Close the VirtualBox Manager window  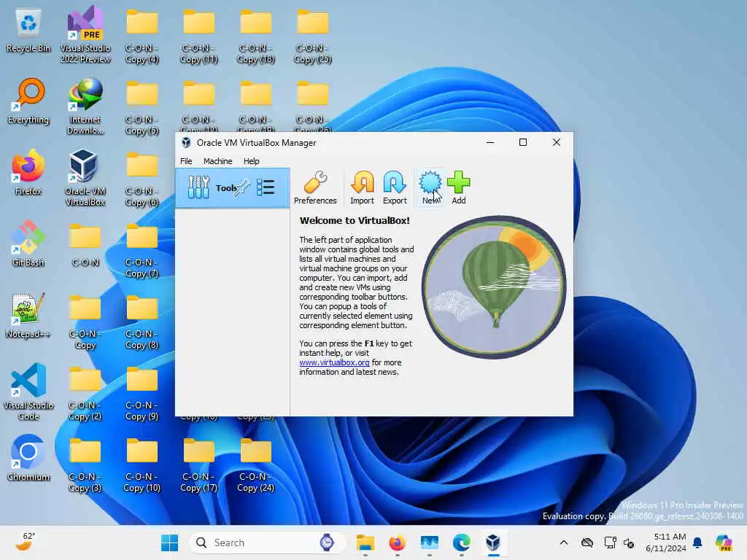coord(556,142)
